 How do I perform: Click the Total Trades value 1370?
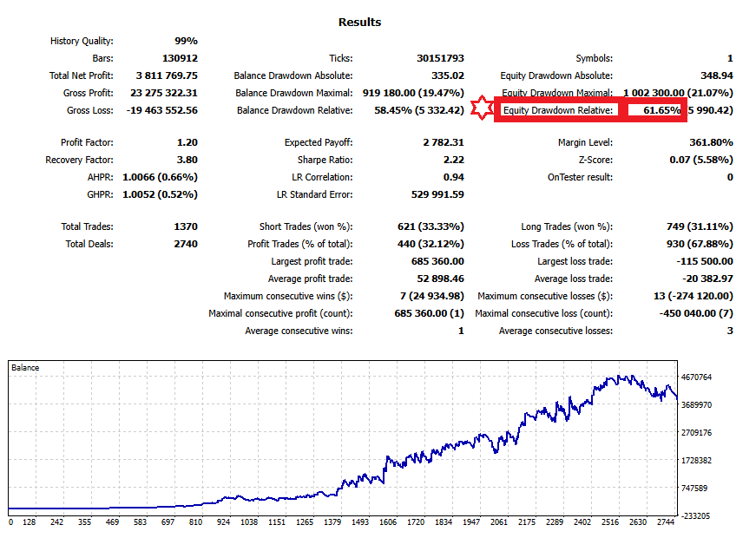(x=186, y=226)
